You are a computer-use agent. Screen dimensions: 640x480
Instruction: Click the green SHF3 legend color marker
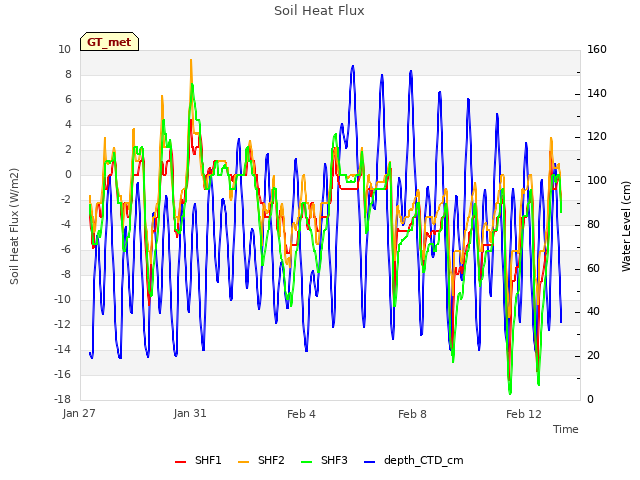click(x=307, y=462)
